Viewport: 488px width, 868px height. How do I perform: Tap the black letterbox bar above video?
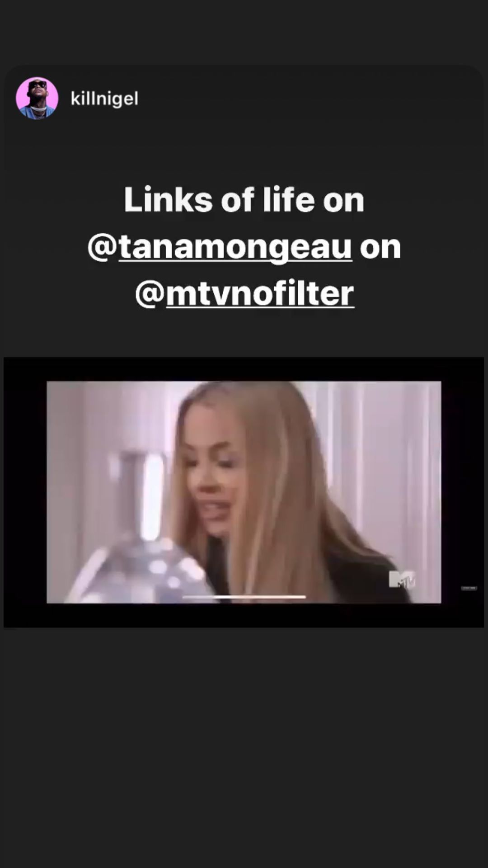[244, 369]
